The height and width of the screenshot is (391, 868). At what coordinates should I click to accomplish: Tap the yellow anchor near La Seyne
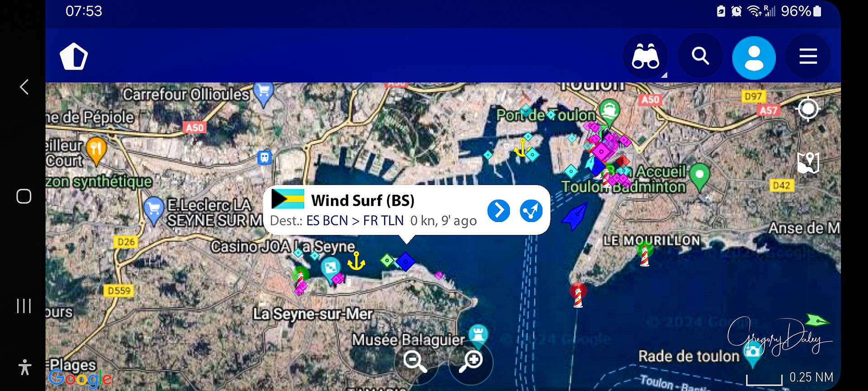pos(356,262)
